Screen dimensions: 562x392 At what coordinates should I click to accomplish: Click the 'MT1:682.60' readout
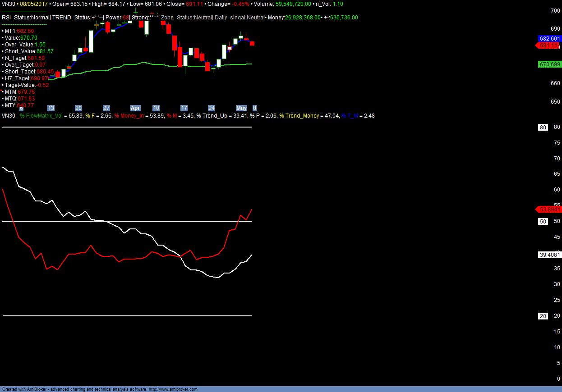click(18, 31)
